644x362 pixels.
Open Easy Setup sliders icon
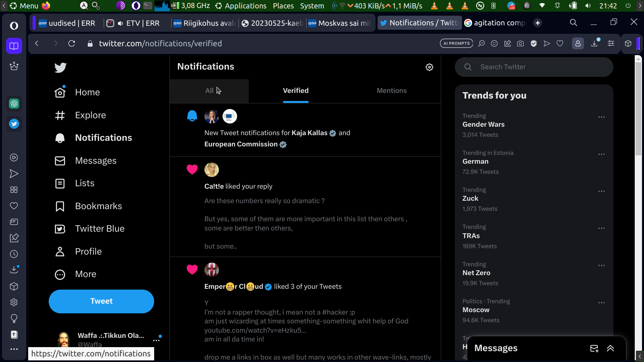[x=611, y=43]
